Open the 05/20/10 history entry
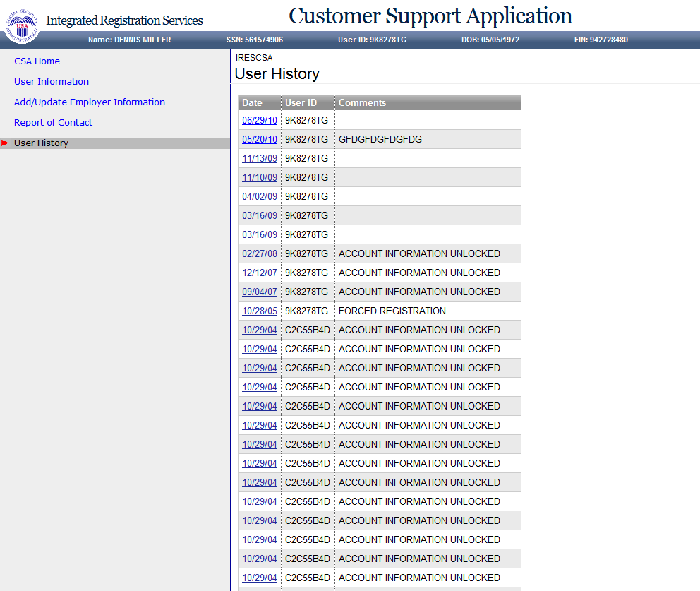 point(260,139)
